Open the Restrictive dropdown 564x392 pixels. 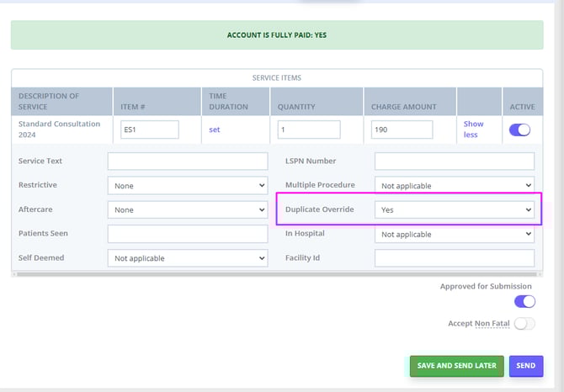[x=188, y=186]
